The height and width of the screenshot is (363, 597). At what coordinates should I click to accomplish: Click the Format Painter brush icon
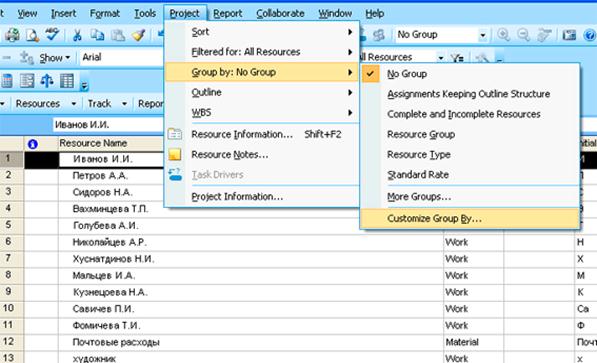tap(139, 35)
